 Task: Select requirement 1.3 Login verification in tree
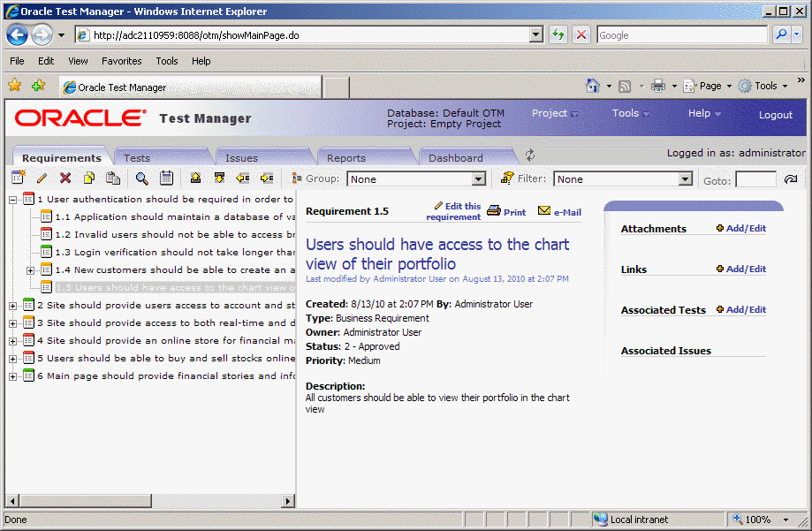[x=175, y=253]
